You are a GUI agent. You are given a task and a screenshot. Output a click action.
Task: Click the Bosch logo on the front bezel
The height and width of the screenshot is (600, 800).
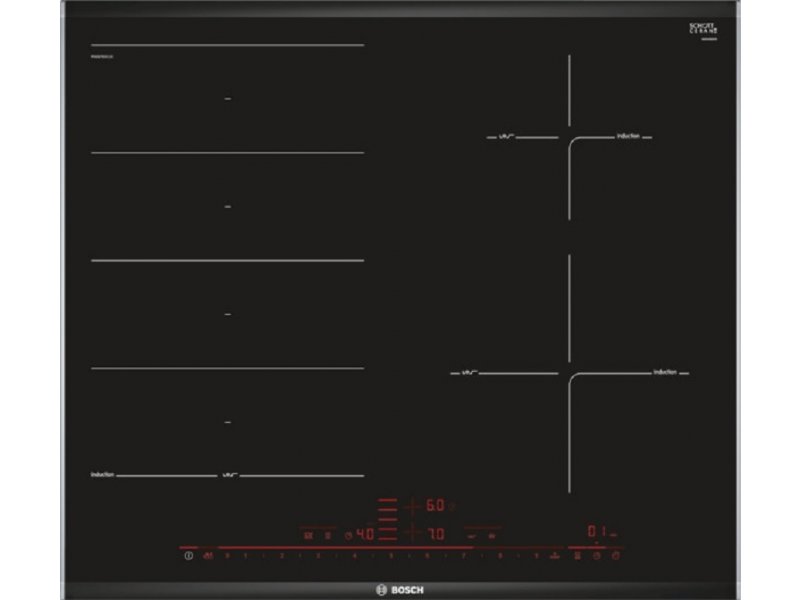pyautogui.click(x=399, y=590)
